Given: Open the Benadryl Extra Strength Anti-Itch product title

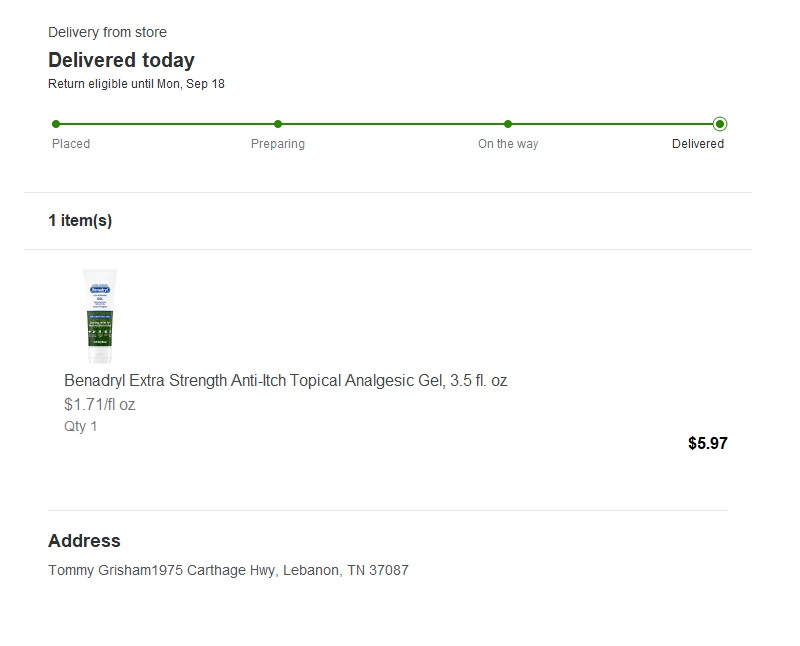Looking at the screenshot, I should (x=285, y=381).
